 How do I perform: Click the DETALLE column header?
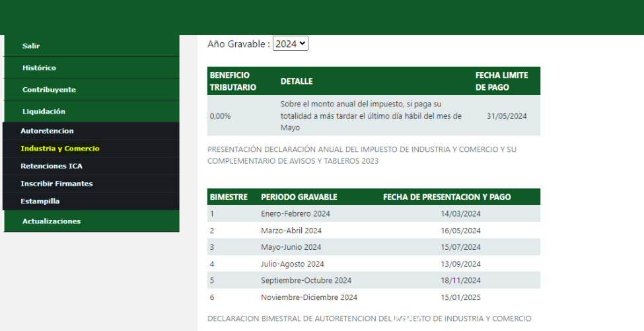(297, 81)
